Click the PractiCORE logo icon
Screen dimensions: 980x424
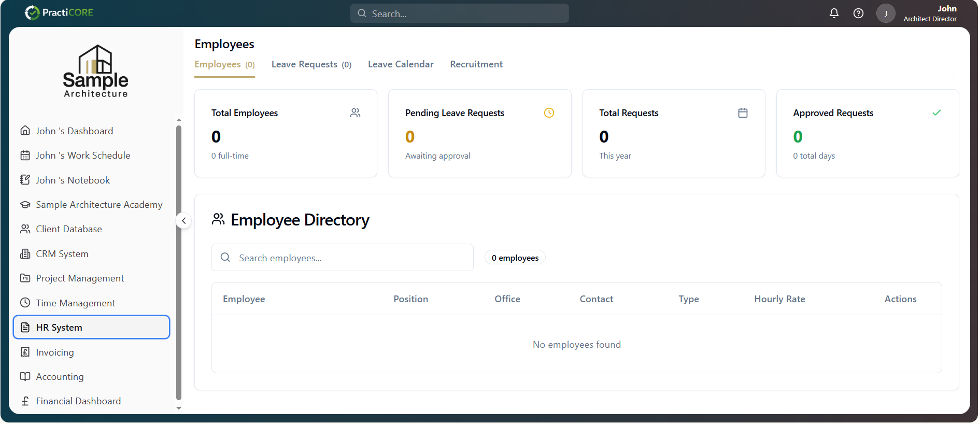point(32,12)
